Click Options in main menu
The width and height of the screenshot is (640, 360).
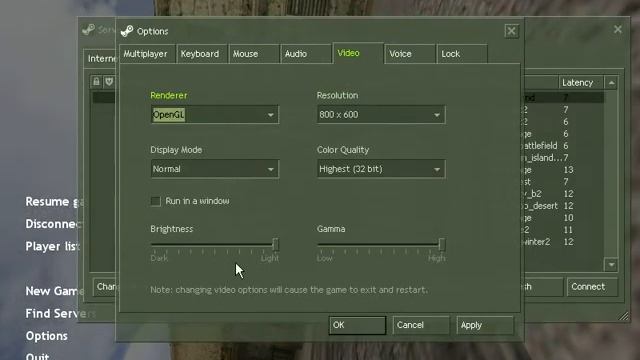point(47,336)
